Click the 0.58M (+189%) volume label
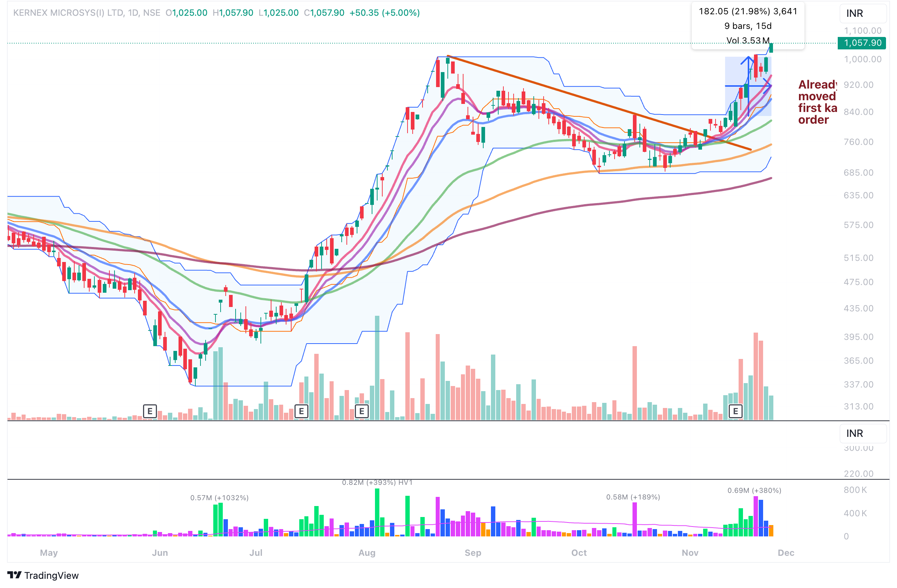The height and width of the screenshot is (588, 897). click(633, 497)
